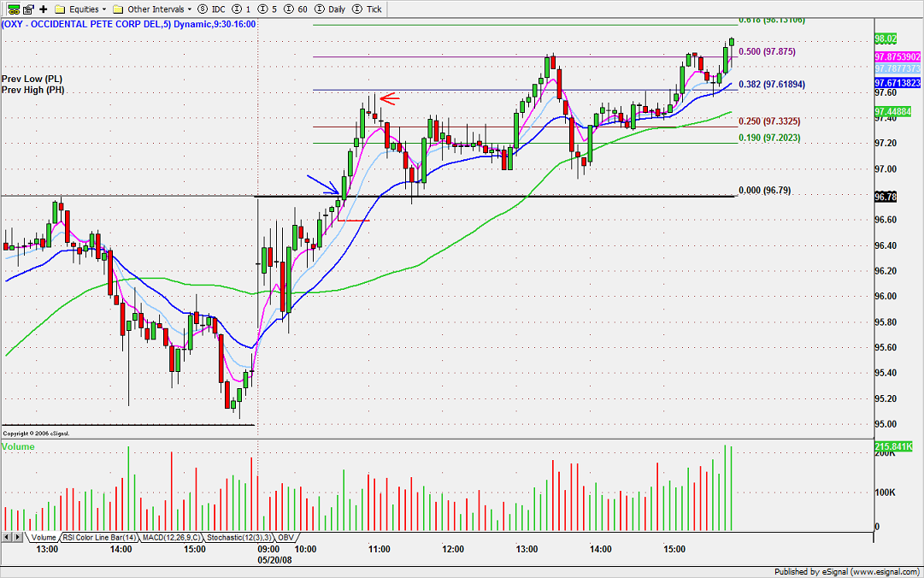Click the 215.841K volume value tag
Viewport: 924px width, 578px height.
click(893, 447)
